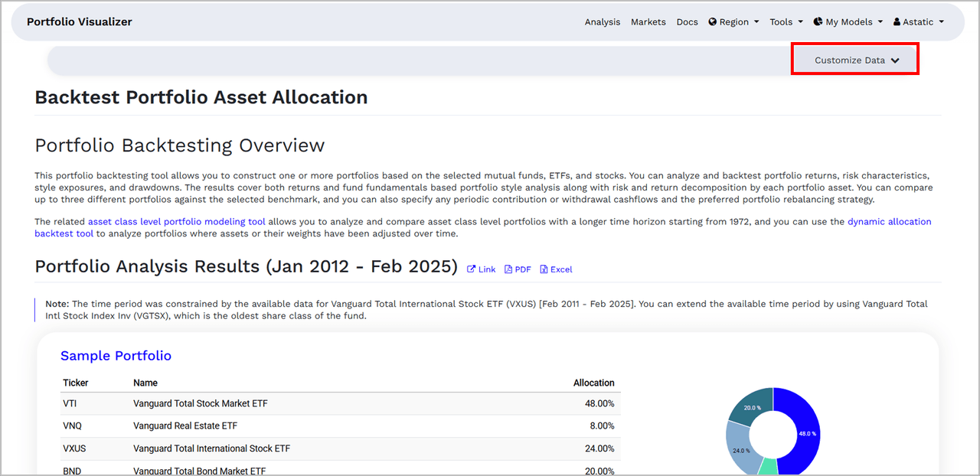Click the Allocation column header
980x476 pixels.
tap(594, 383)
